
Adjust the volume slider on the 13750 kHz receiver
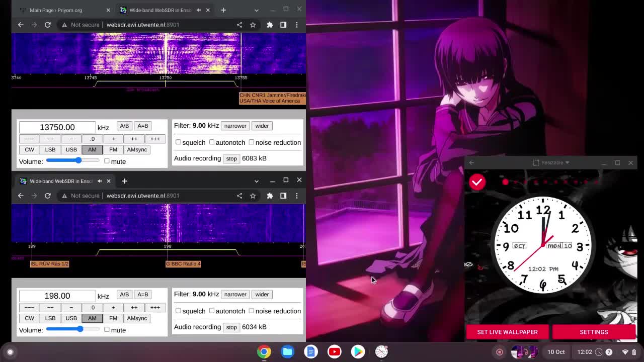(x=73, y=161)
